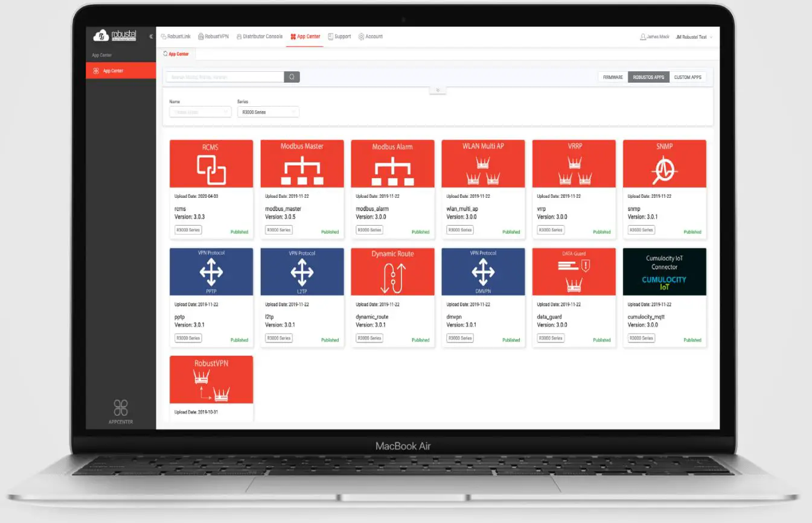Open the Dynamic Route tile image

click(392, 271)
